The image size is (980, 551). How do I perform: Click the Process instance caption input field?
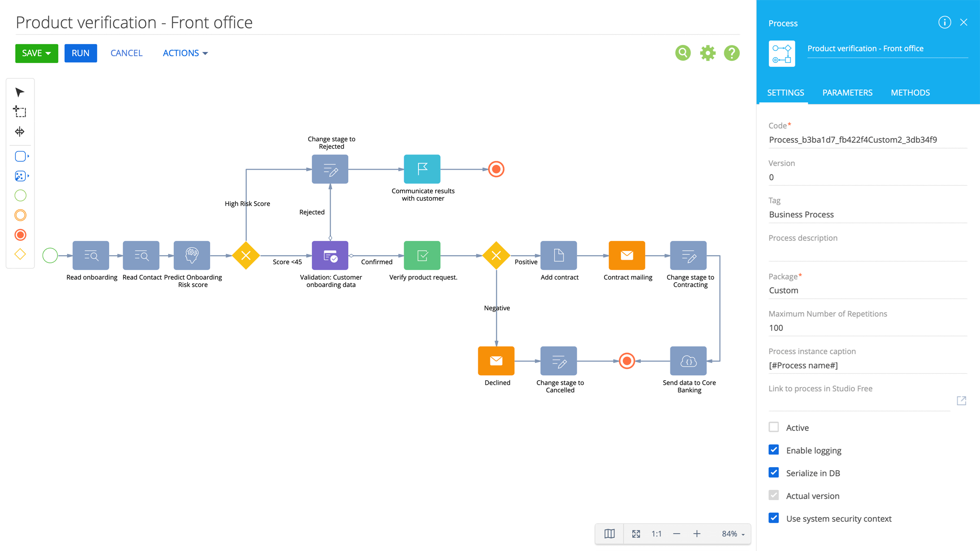pyautogui.click(x=868, y=364)
